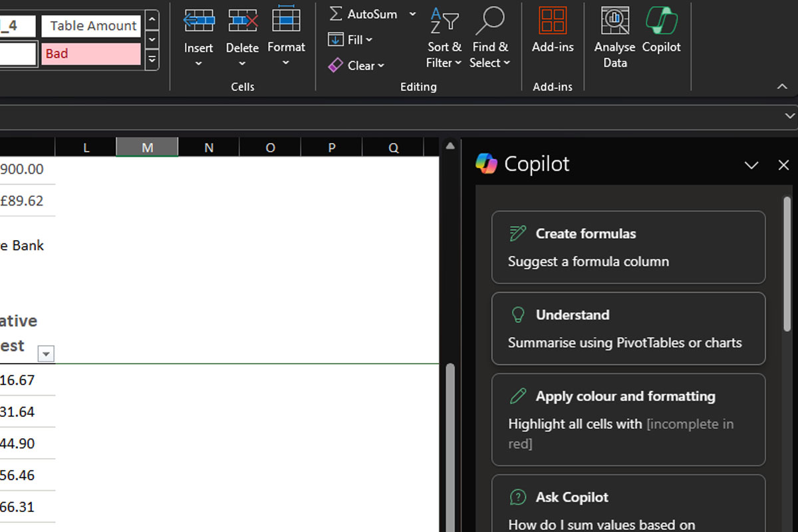Click the Copilot logo in pane header

(x=486, y=164)
